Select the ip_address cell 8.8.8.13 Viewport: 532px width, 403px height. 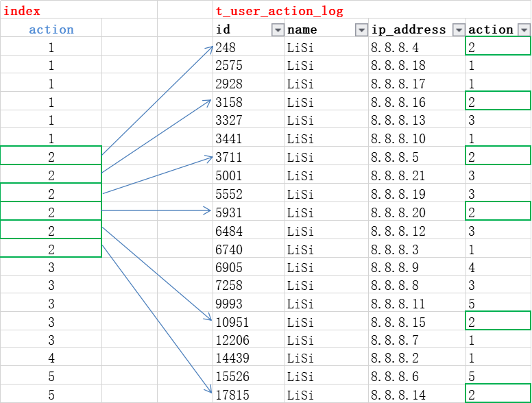417,119
